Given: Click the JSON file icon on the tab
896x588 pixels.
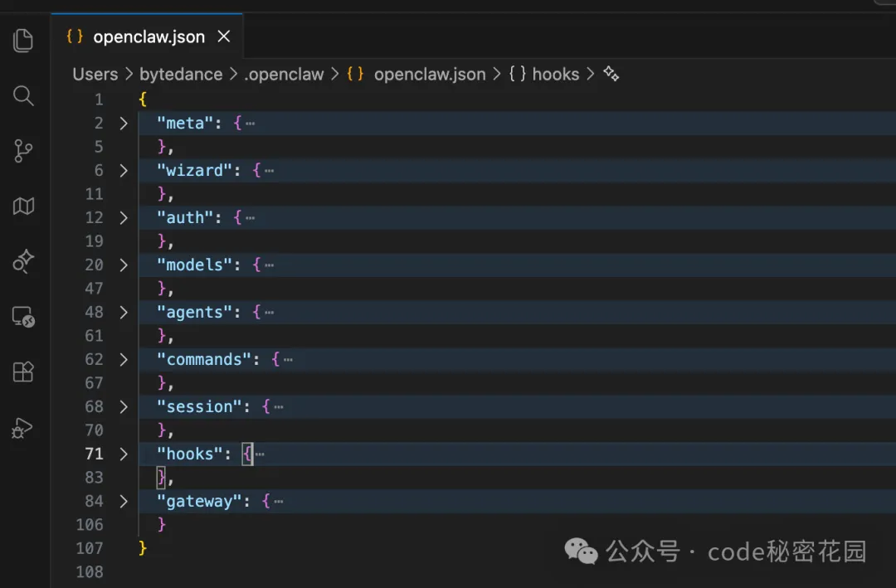Looking at the screenshot, I should click(x=74, y=36).
